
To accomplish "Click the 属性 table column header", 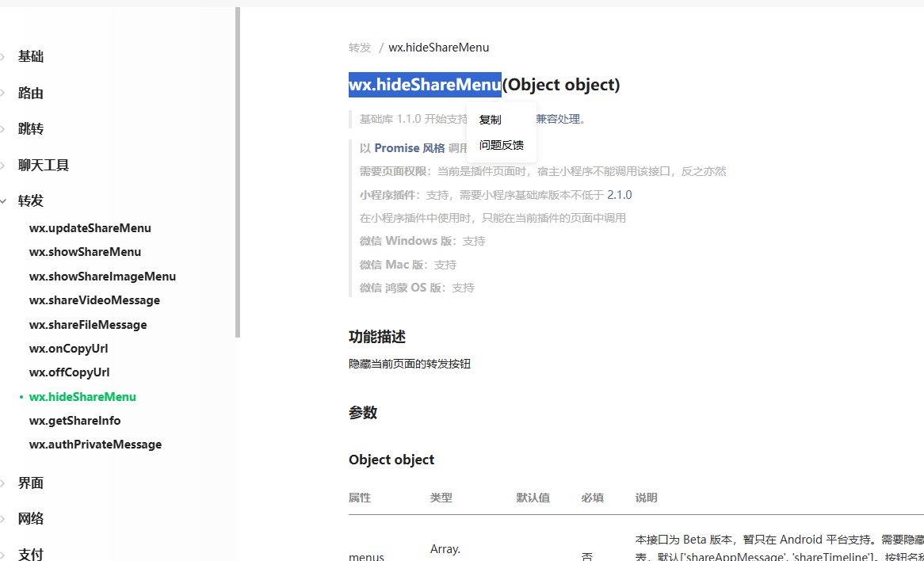I will 360,498.
